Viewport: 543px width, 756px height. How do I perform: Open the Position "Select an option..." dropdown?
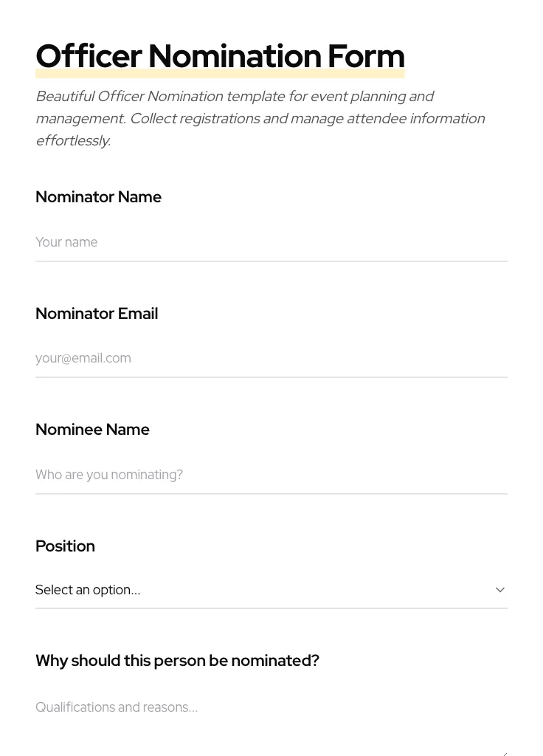(x=266, y=590)
